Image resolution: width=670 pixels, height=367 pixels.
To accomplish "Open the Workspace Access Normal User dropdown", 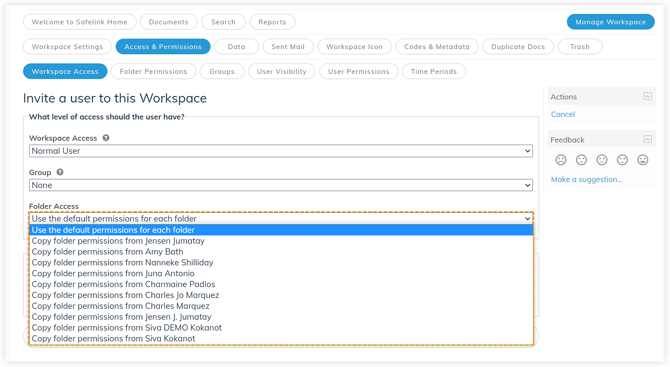I will pyautogui.click(x=281, y=151).
